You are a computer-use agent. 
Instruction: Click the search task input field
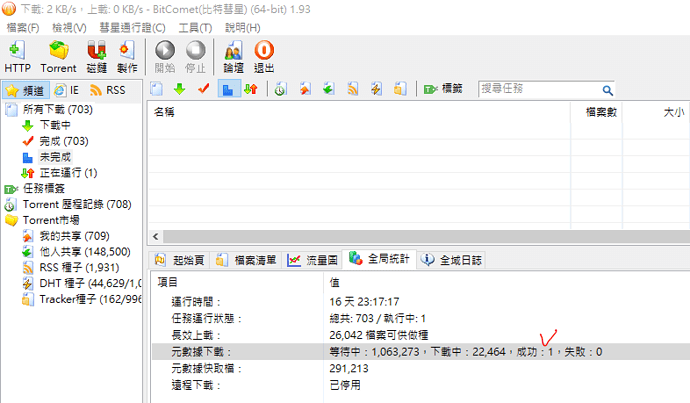540,89
